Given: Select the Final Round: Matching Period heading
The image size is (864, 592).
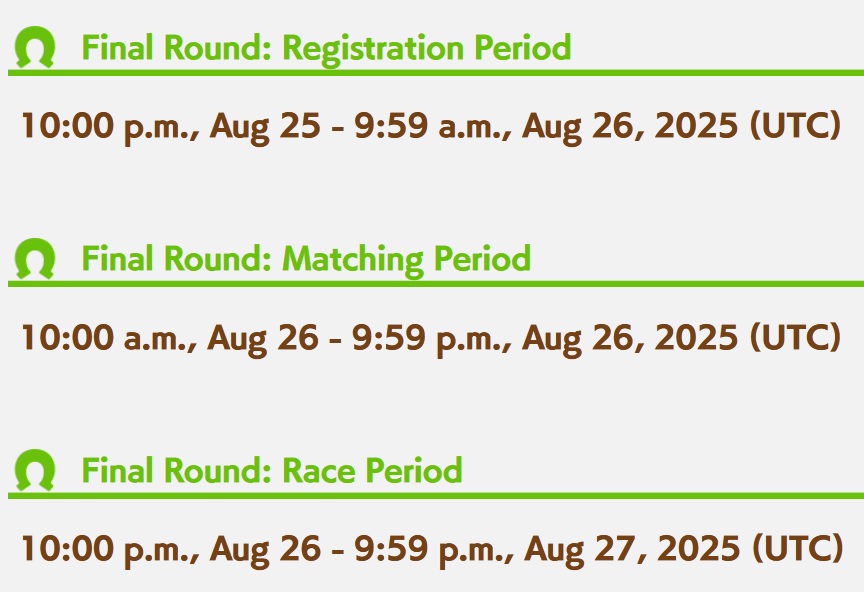Looking at the screenshot, I should point(306,259).
